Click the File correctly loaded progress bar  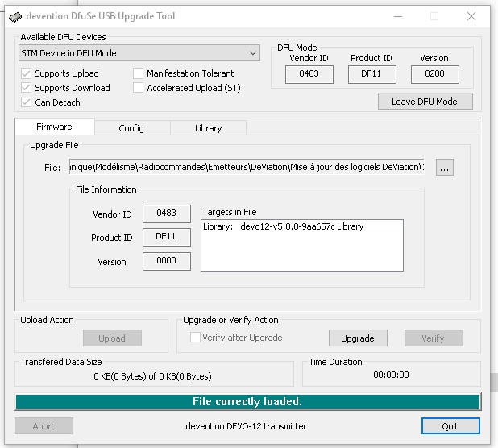pyautogui.click(x=247, y=401)
